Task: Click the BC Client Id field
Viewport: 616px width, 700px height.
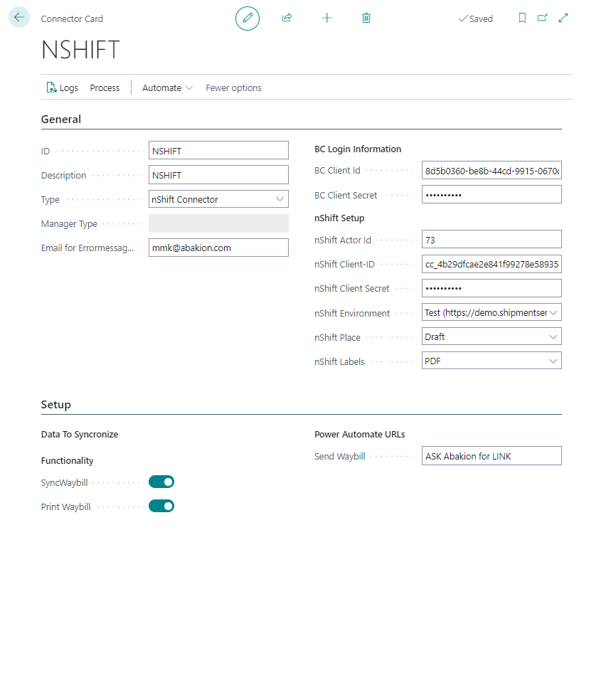Action: coord(492,171)
